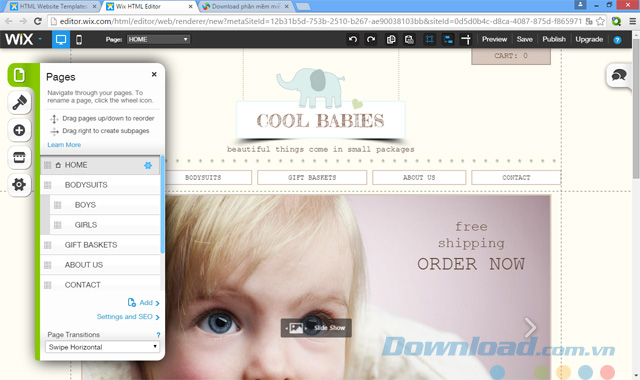Open the Pages panel icon in sidebar
Screen dimensions: 640x380
pyautogui.click(x=19, y=75)
